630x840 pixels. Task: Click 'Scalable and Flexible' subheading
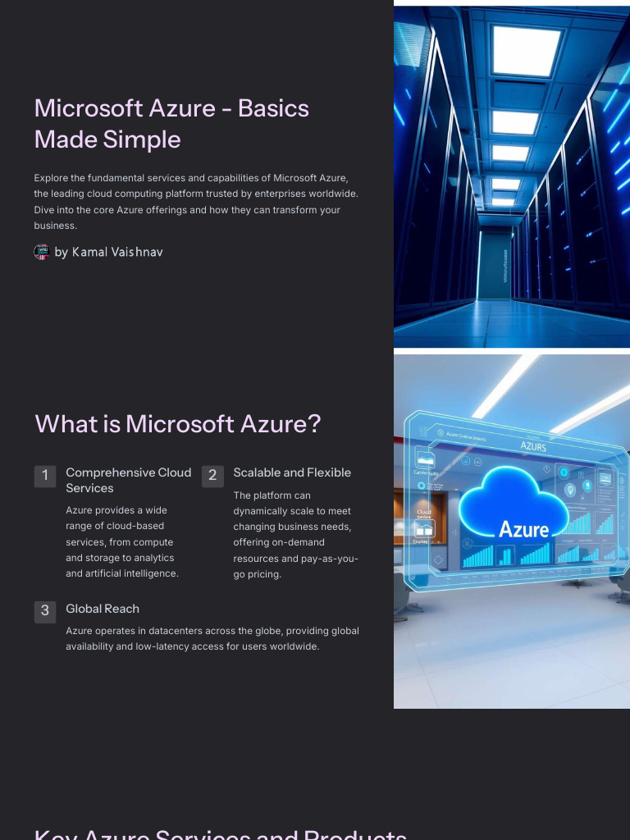coord(292,472)
